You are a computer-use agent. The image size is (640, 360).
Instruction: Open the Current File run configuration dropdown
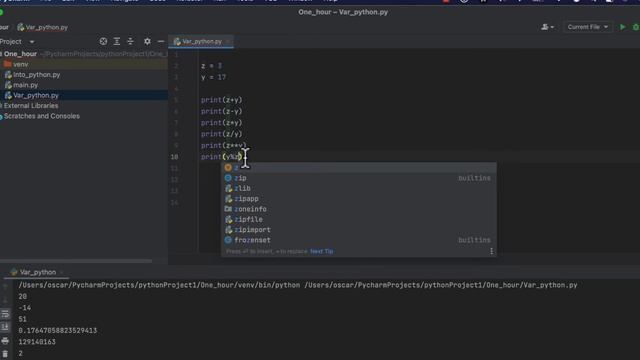pos(587,27)
